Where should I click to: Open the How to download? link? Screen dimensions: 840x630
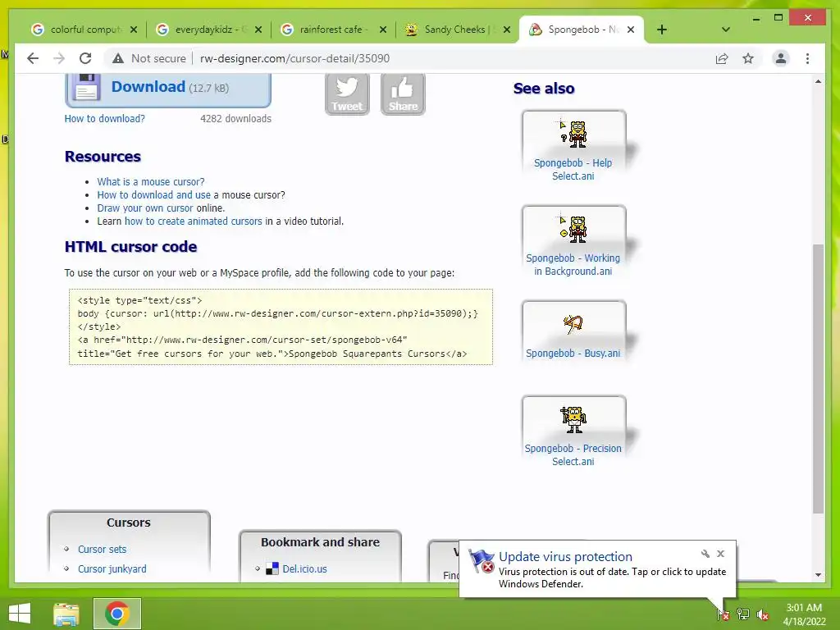tap(104, 118)
